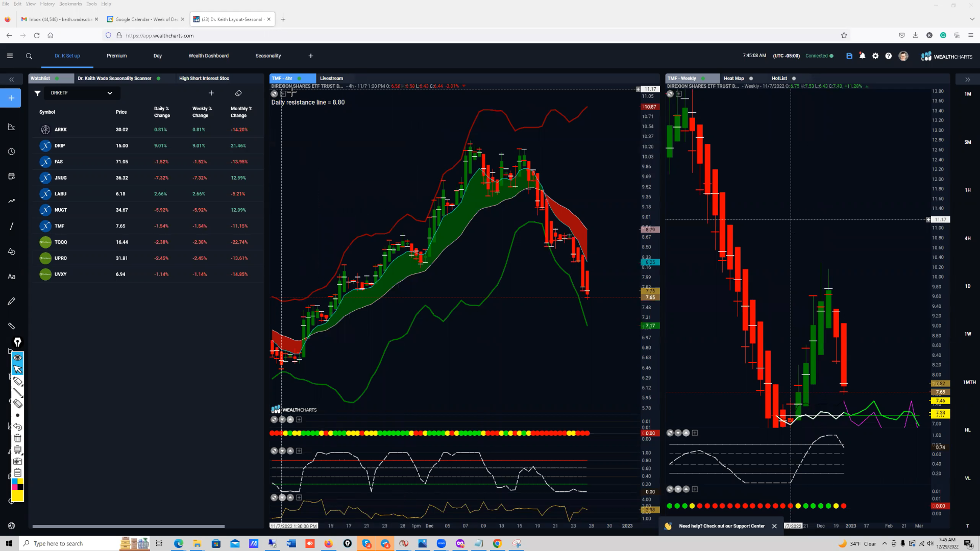Select the eraser in annotation toolbar
The image size is (980, 551).
coord(17,404)
